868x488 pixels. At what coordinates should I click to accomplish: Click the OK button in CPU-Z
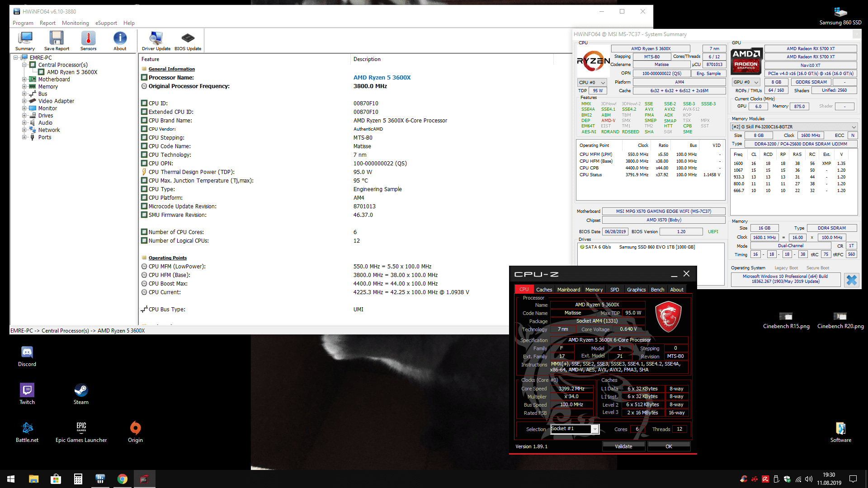pyautogui.click(x=669, y=446)
